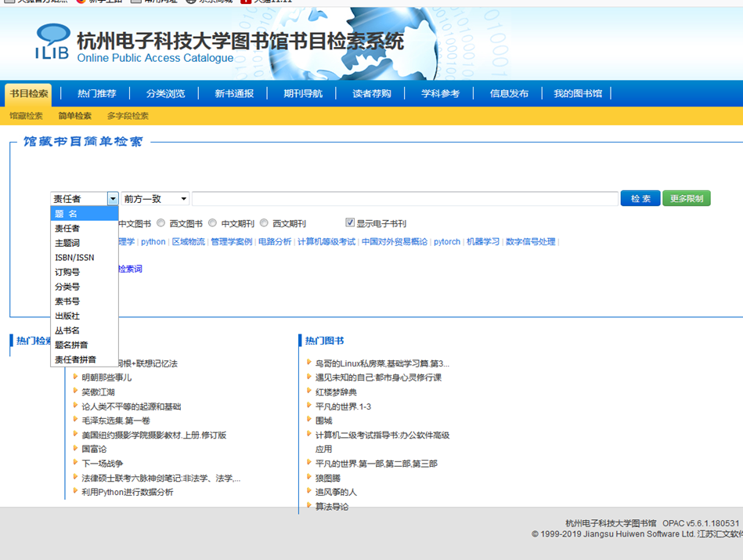Click the 数字信号处理 keyword link
This screenshot has width=743, height=560.
pos(530,242)
